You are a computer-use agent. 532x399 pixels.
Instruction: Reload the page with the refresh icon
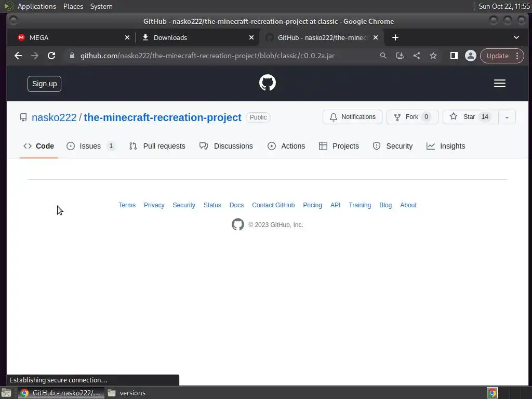pyautogui.click(x=51, y=56)
